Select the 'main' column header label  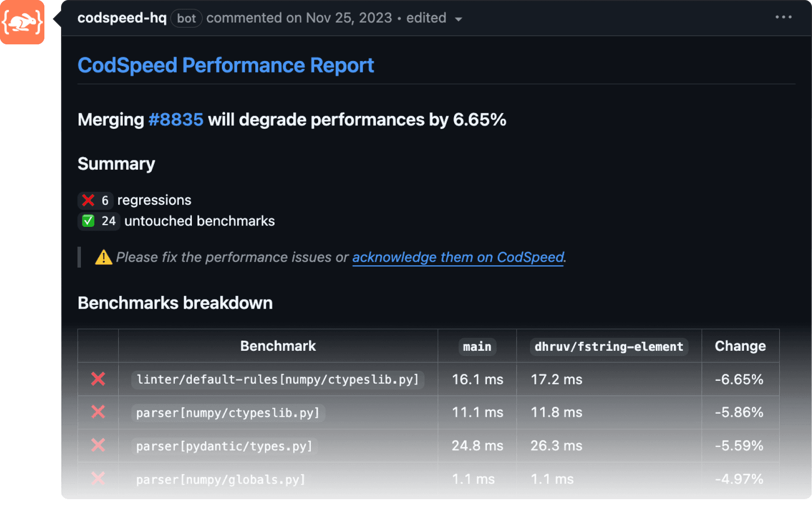pyautogui.click(x=477, y=347)
